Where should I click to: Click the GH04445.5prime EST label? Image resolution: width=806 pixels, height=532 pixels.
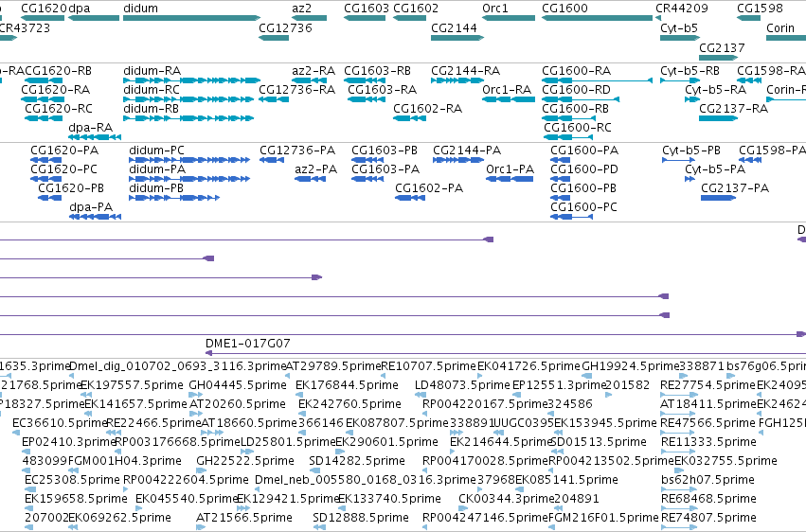(x=238, y=385)
